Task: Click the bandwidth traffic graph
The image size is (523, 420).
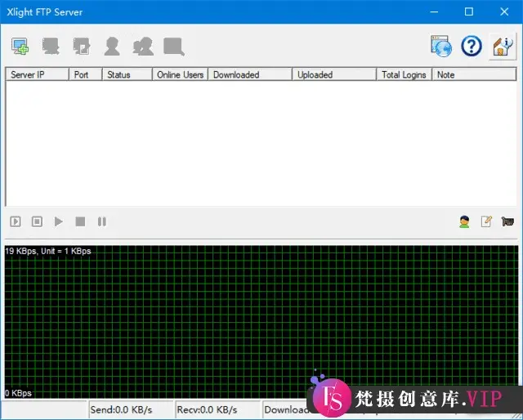Action: [261, 322]
